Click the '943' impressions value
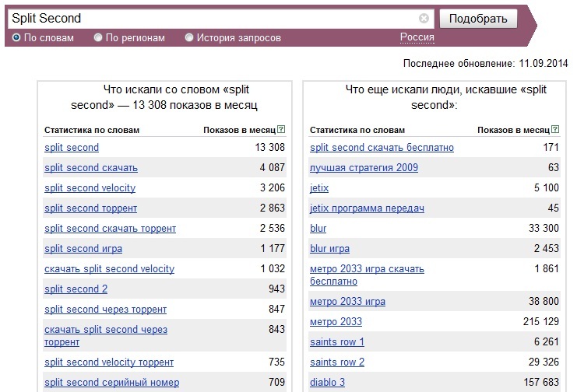Screen dimensions: 577x392 [276, 289]
